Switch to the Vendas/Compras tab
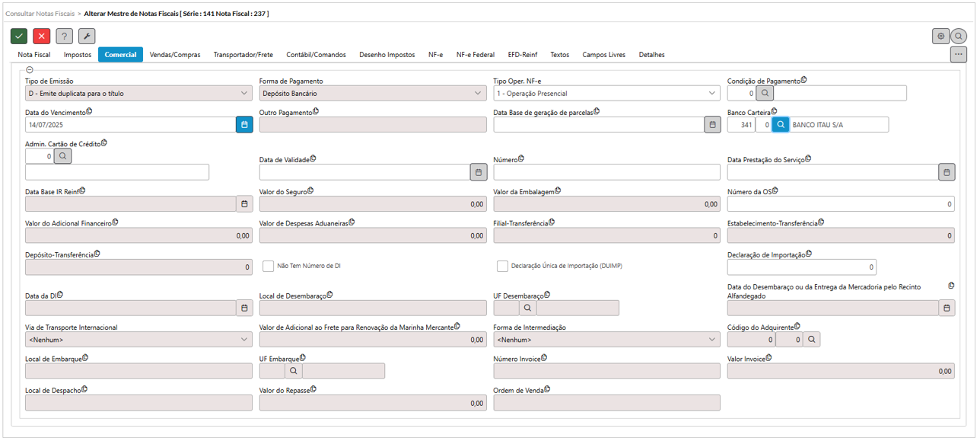 tap(175, 55)
